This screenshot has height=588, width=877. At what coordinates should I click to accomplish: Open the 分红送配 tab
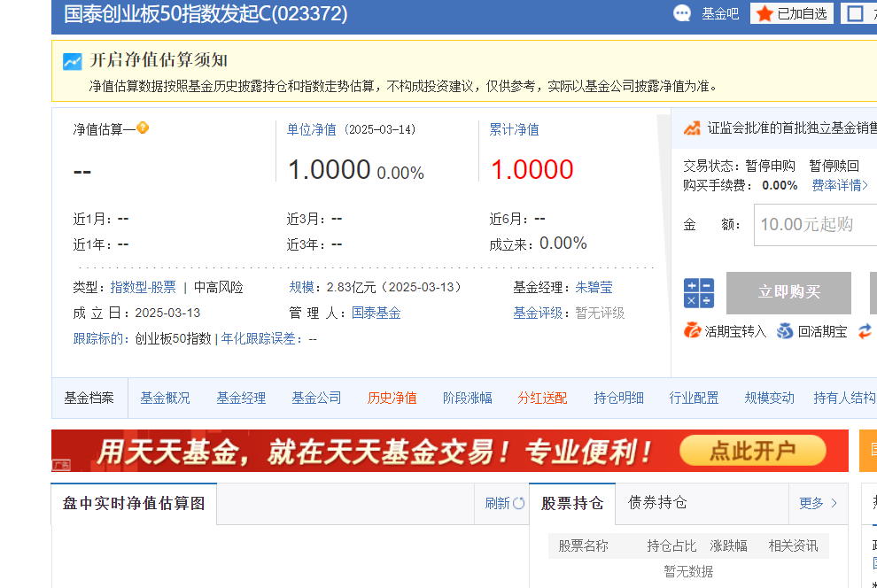pyautogui.click(x=542, y=398)
